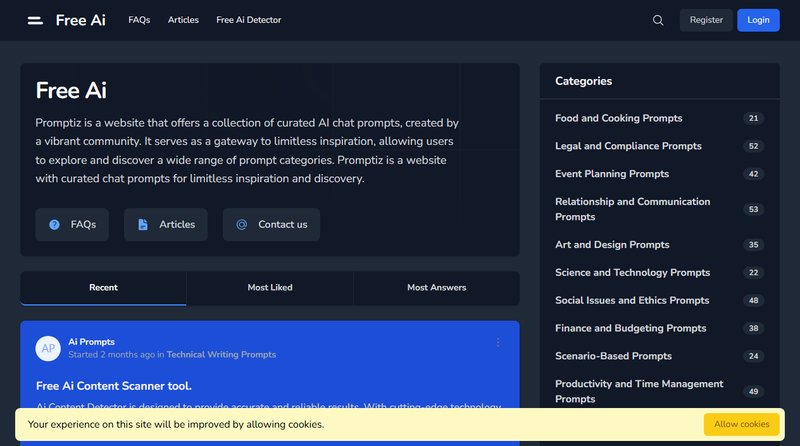This screenshot has height=446, width=800.
Task: Open Articles in the top navigation
Action: point(183,20)
